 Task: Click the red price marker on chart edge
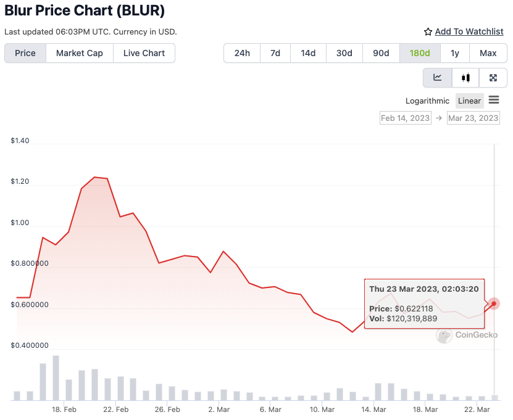pos(493,303)
